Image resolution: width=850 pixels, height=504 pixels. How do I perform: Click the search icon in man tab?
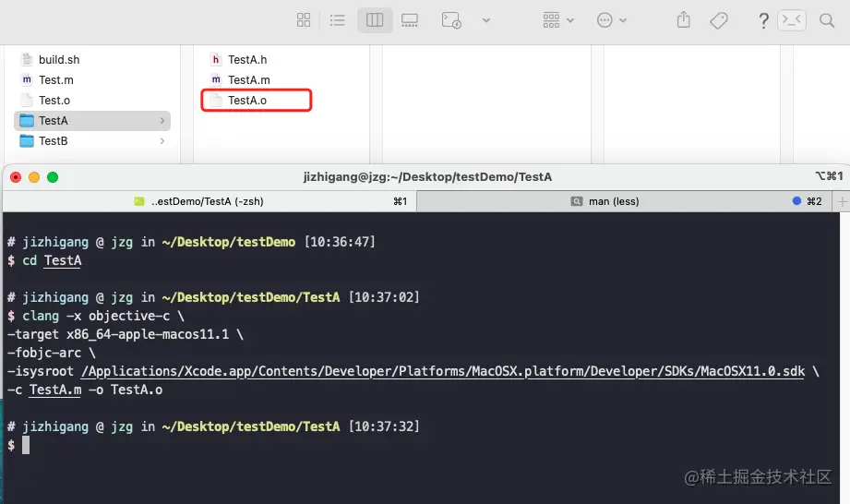point(576,201)
